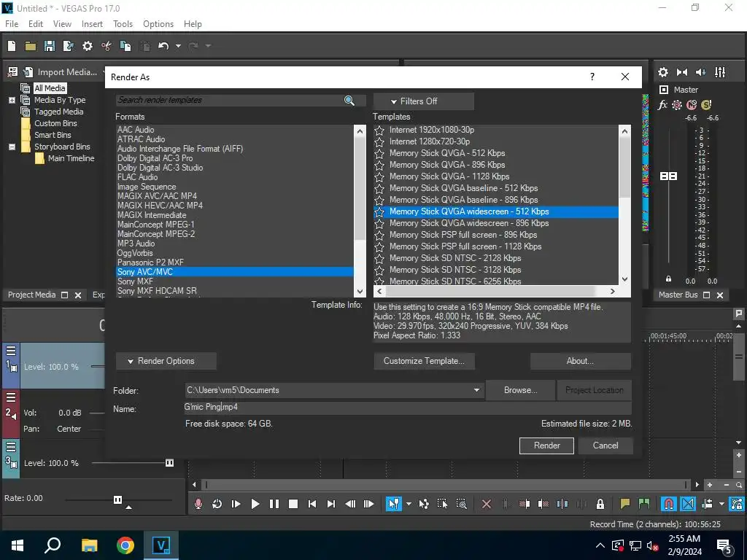Click the Cut scissors icon
Screen dimensions: 747x560
(107, 46)
